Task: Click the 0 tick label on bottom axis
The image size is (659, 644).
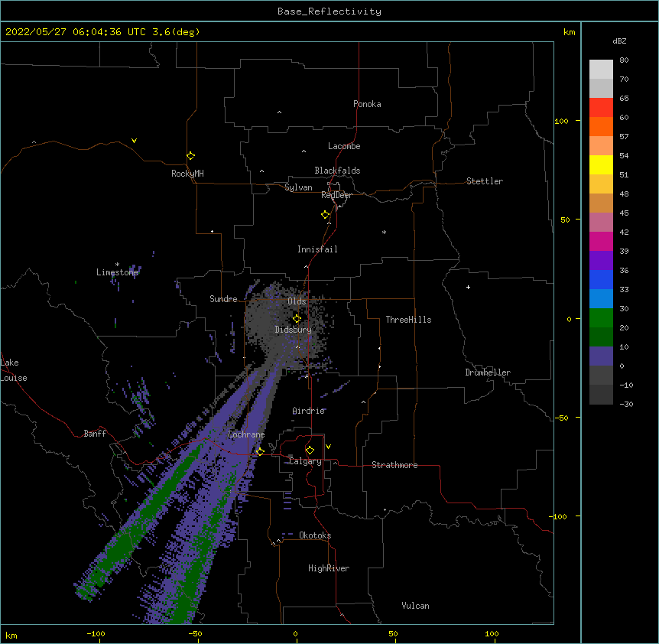Action: point(295,634)
